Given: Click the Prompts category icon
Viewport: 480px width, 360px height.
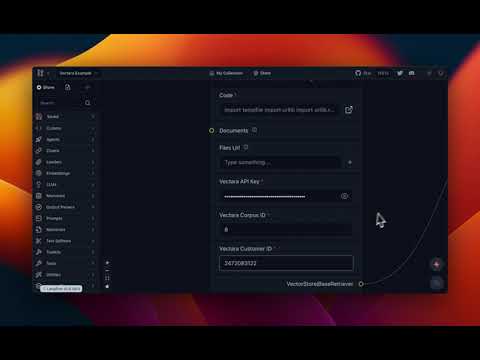Looking at the screenshot, I should click(39, 218).
